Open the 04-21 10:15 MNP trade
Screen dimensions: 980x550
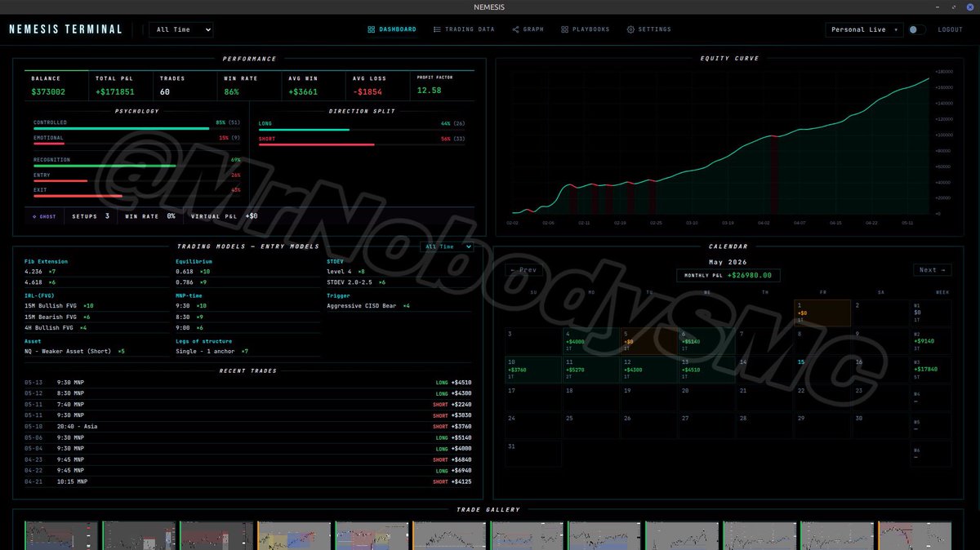point(248,481)
